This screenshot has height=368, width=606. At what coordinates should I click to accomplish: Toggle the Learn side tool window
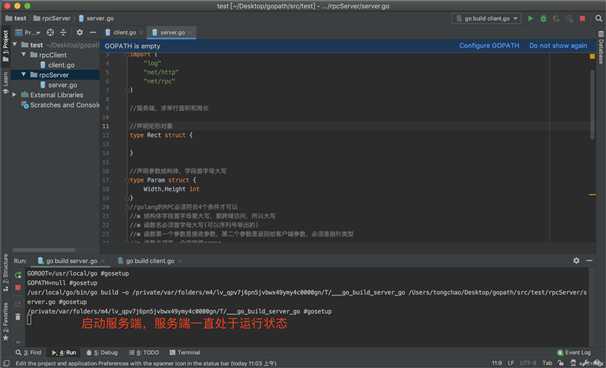click(5, 82)
